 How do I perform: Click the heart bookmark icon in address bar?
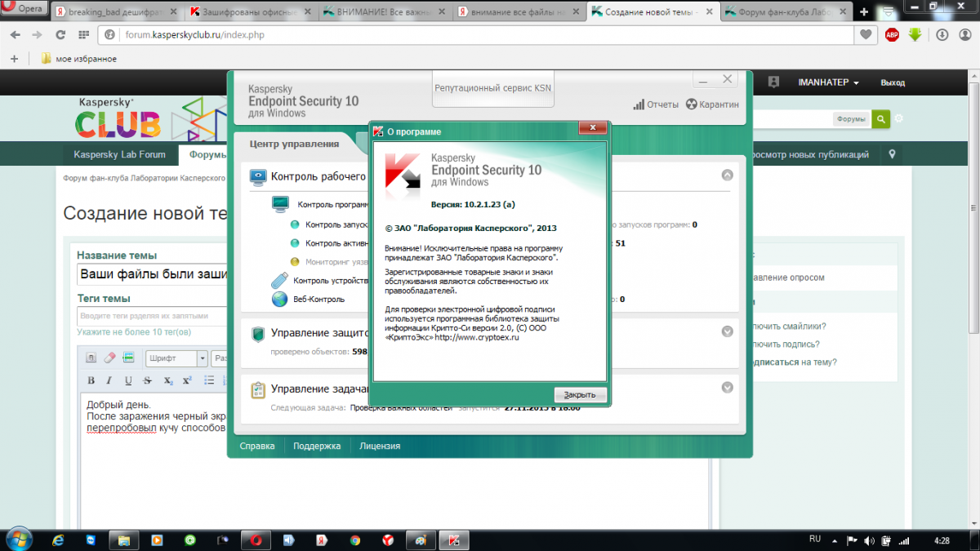(x=866, y=35)
